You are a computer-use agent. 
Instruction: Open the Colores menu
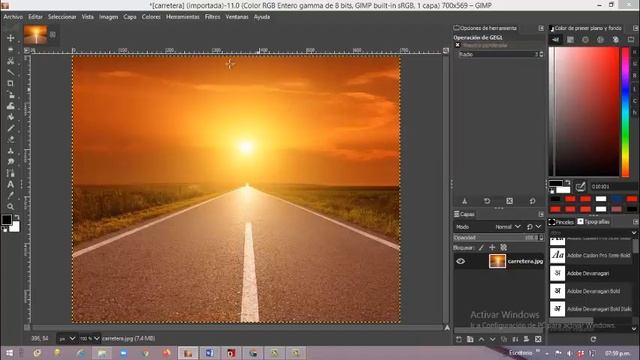point(151,17)
